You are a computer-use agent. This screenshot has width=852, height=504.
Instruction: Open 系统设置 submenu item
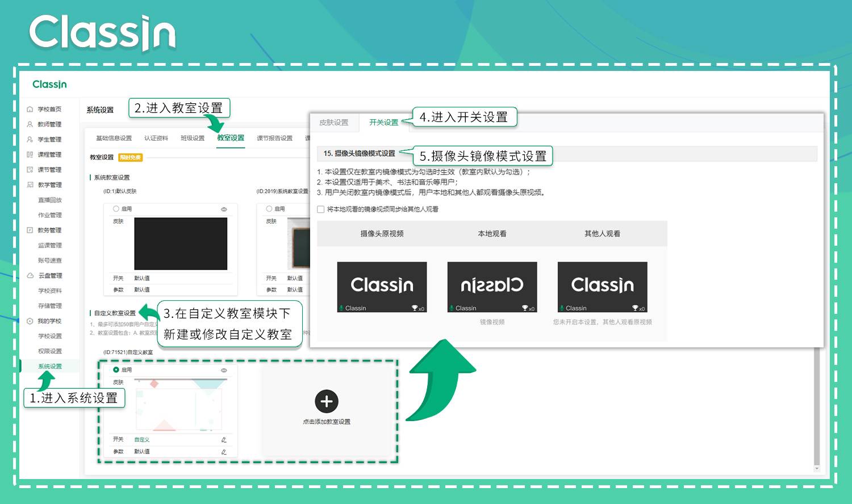tap(50, 366)
